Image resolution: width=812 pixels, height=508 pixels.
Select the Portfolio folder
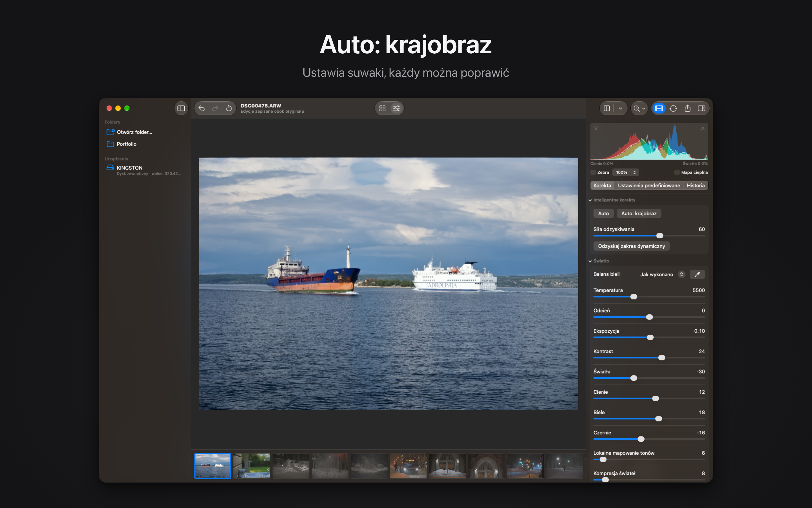(x=122, y=144)
